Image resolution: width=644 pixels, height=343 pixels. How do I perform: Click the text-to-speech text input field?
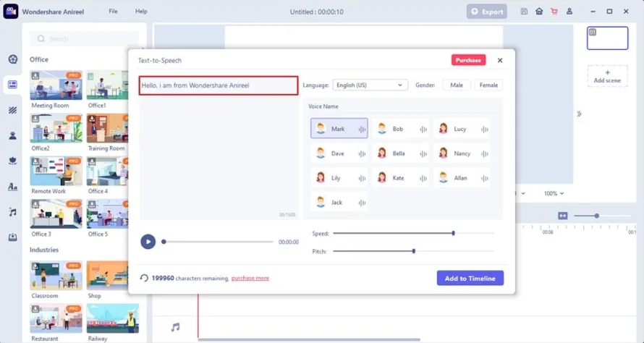click(219, 85)
